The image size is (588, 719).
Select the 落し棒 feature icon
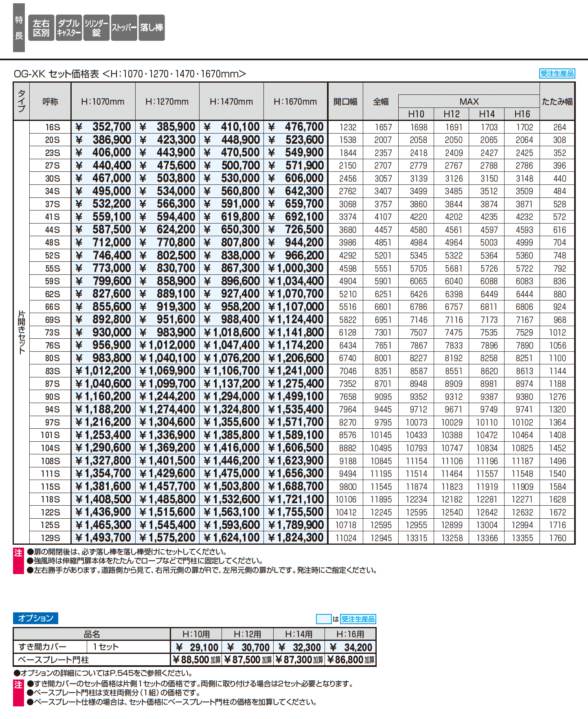(151, 28)
